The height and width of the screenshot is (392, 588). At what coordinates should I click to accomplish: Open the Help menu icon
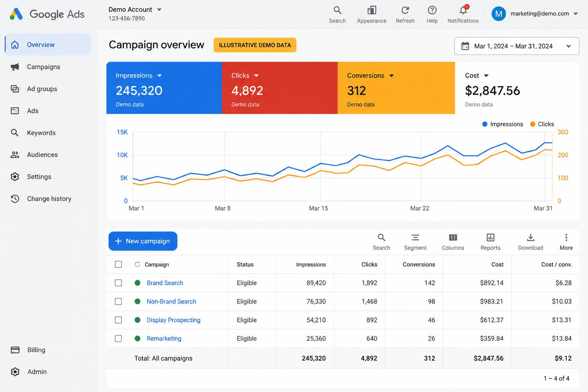click(432, 15)
